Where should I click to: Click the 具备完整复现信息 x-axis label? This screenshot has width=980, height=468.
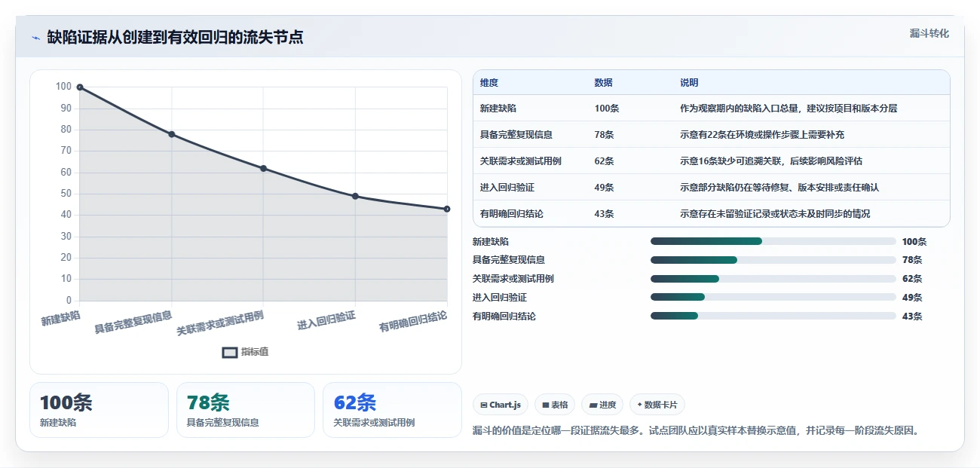pyautogui.click(x=133, y=322)
